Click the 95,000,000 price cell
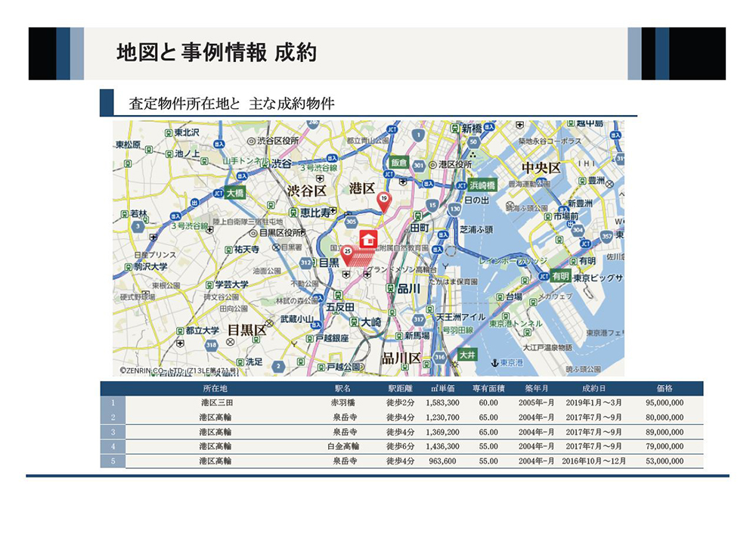 (x=665, y=403)
